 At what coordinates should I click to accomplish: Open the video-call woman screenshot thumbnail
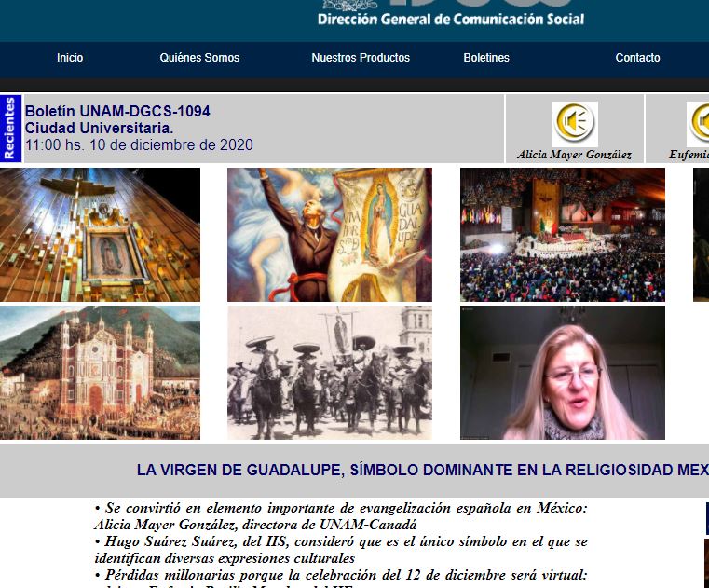pyautogui.click(x=563, y=373)
